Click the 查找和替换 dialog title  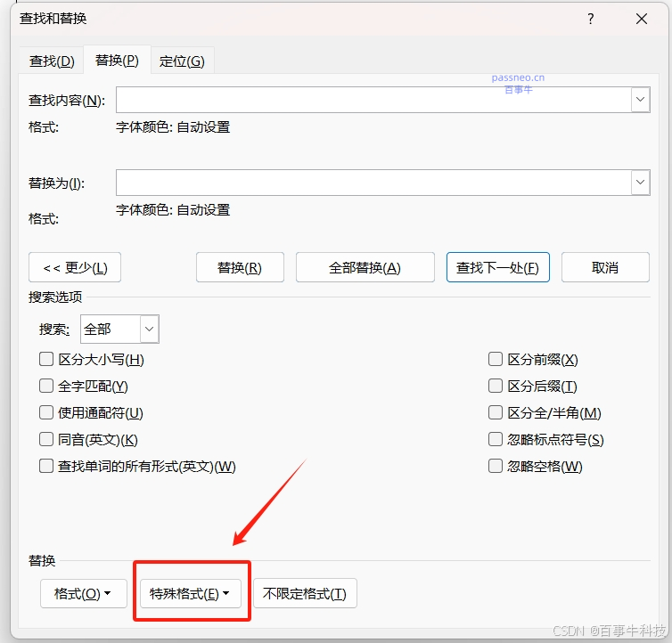click(53, 19)
